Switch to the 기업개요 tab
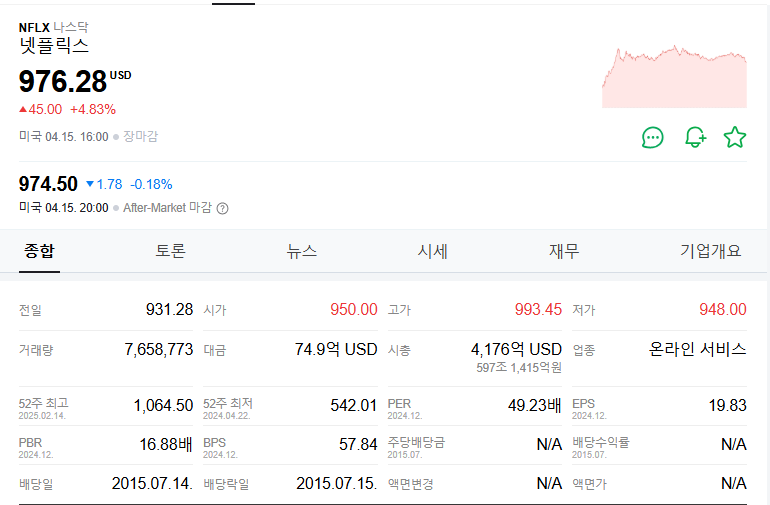 pyautogui.click(x=710, y=251)
